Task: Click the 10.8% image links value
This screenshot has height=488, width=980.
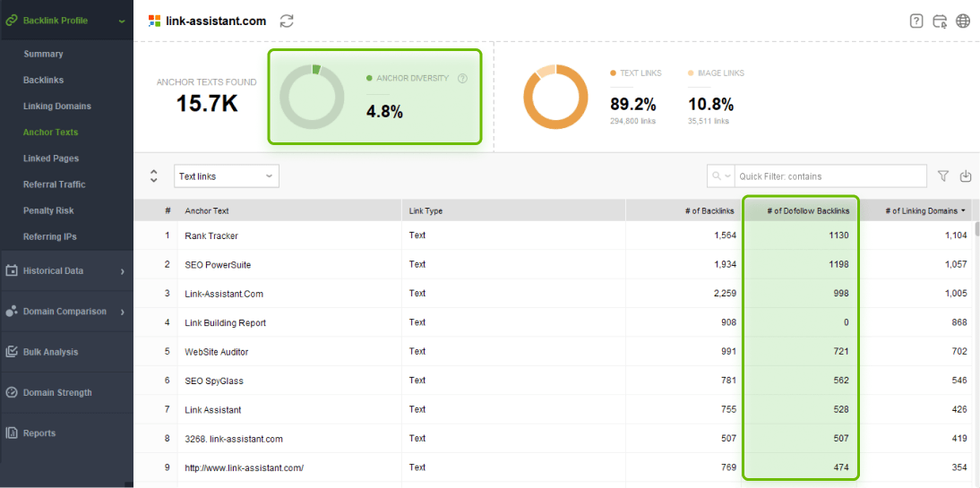Action: coord(710,105)
